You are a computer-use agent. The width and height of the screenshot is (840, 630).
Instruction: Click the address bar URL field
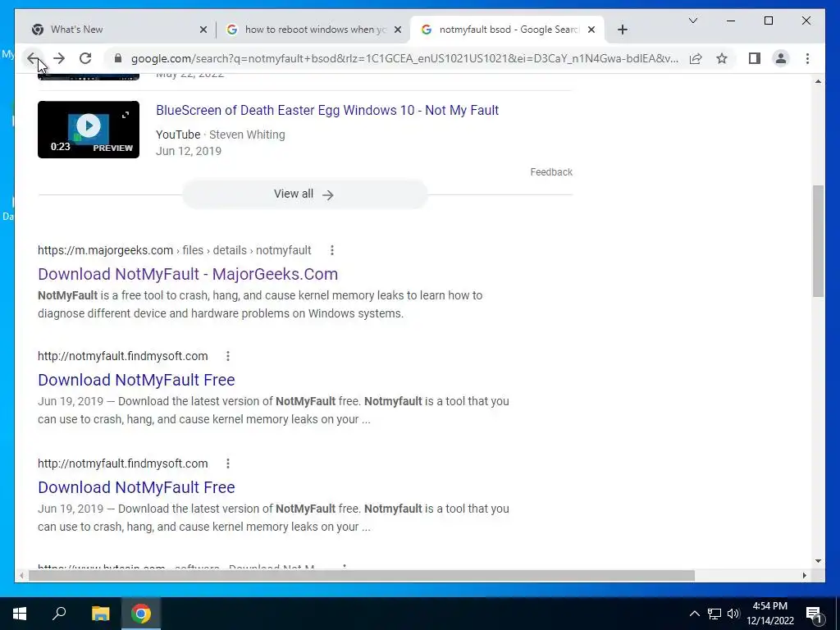404,58
